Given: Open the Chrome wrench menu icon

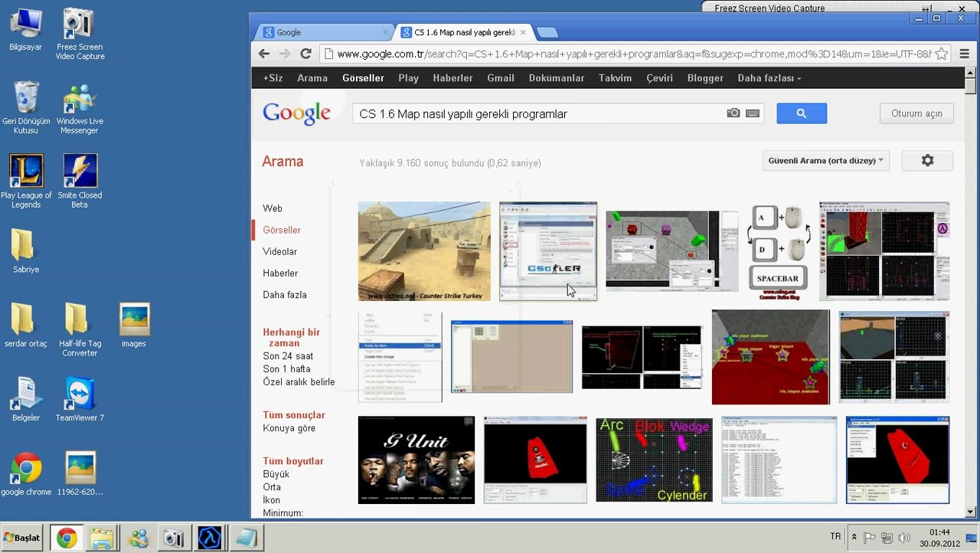Looking at the screenshot, I should coord(963,54).
